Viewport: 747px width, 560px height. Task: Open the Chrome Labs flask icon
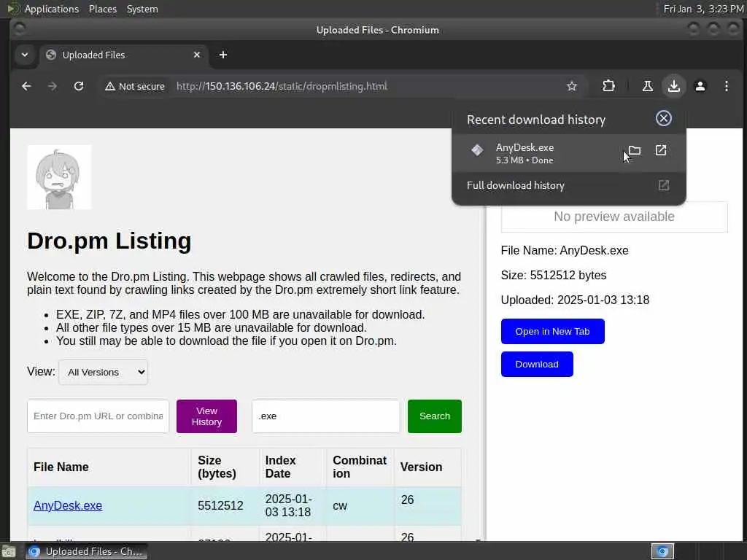point(648,86)
